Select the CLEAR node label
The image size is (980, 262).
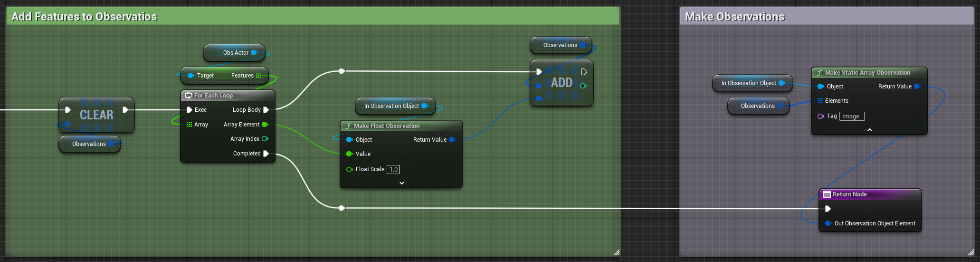(x=96, y=115)
